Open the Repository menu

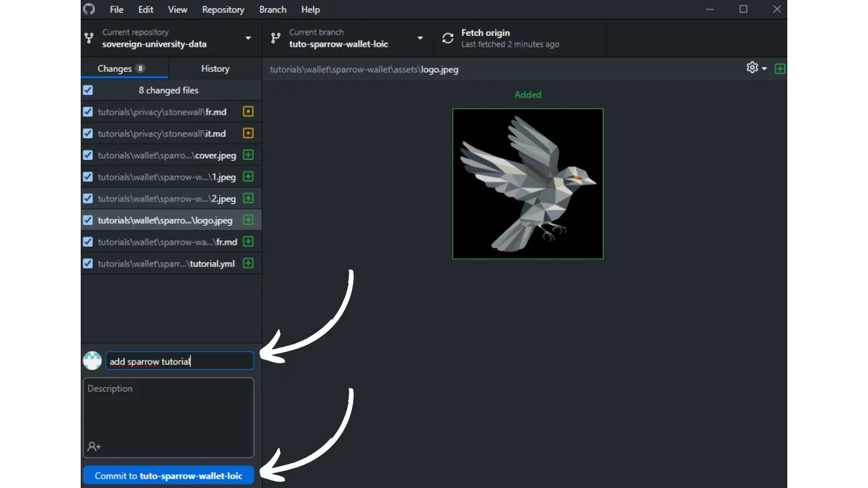(x=222, y=9)
